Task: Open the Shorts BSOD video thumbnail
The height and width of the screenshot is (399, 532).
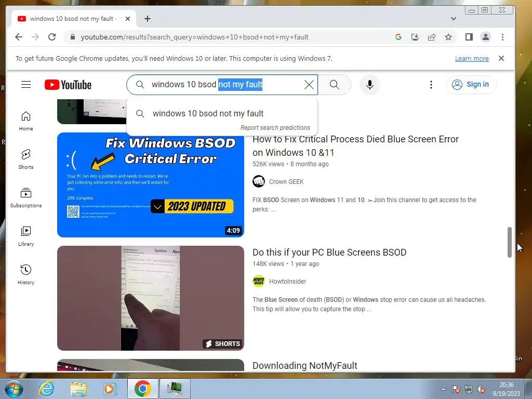Action: coord(151,298)
